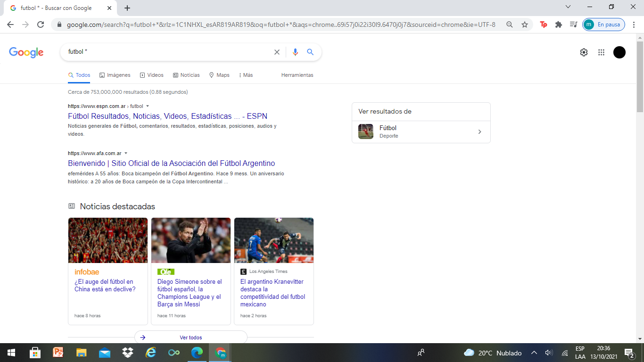Open Microsoft Edge from the taskbar
Image resolution: width=644 pixels, height=362 pixels.
click(197, 353)
